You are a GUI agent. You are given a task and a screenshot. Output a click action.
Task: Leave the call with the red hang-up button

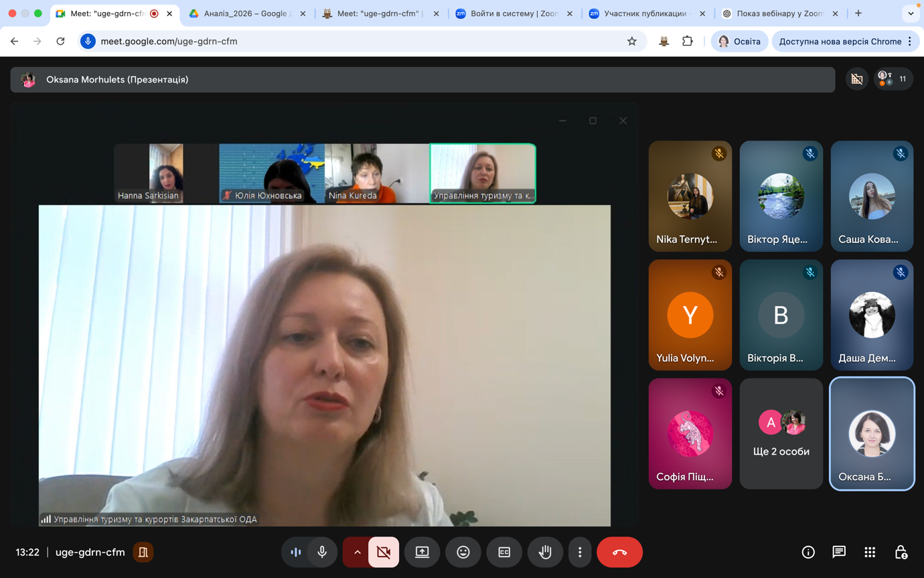pyautogui.click(x=619, y=553)
